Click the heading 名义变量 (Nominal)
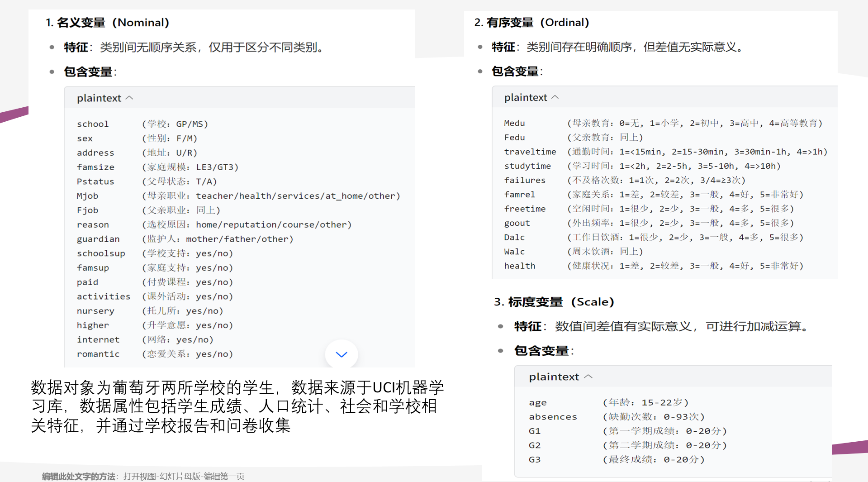Viewport: 868px width, 482px height. coord(107,22)
